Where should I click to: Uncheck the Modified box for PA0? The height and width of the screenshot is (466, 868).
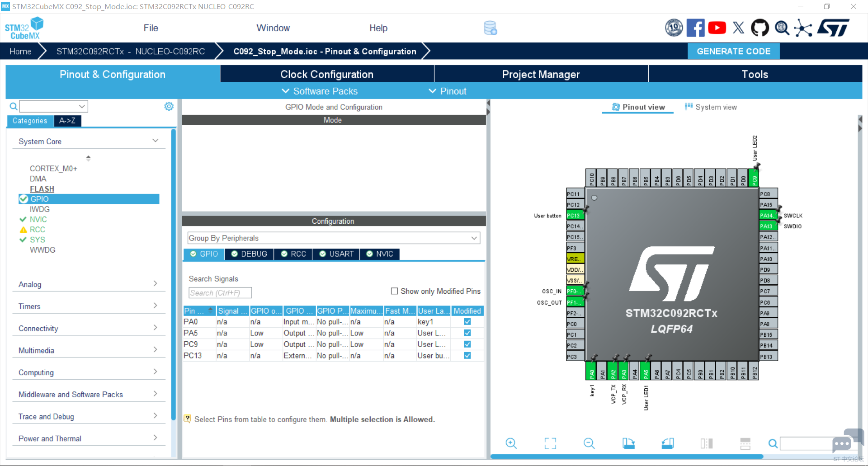coord(467,322)
